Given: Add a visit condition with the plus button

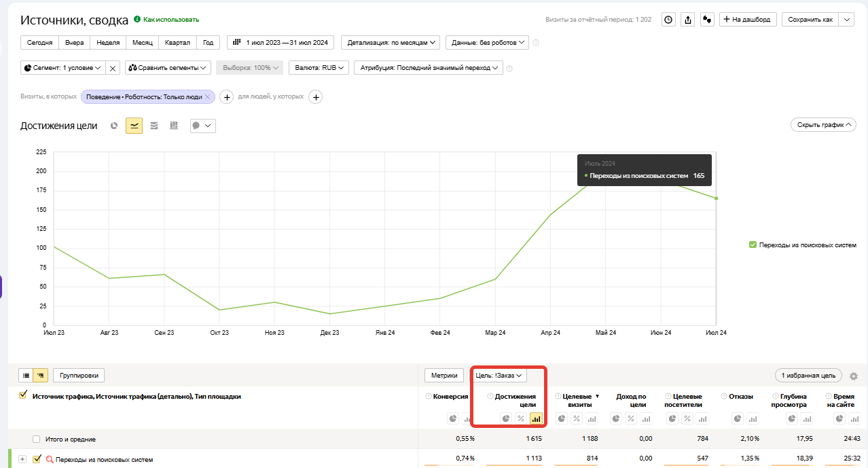Looking at the screenshot, I should point(228,97).
